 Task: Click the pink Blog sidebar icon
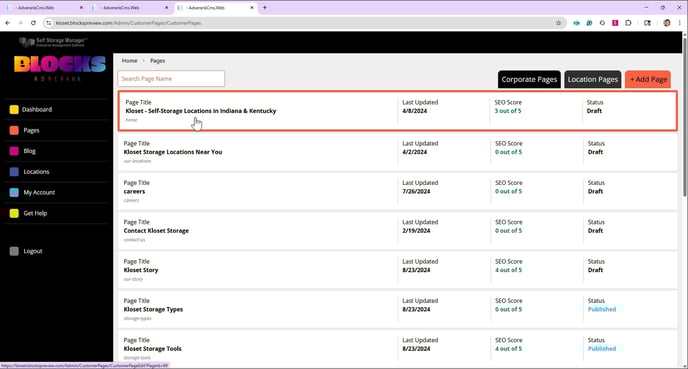(14, 151)
